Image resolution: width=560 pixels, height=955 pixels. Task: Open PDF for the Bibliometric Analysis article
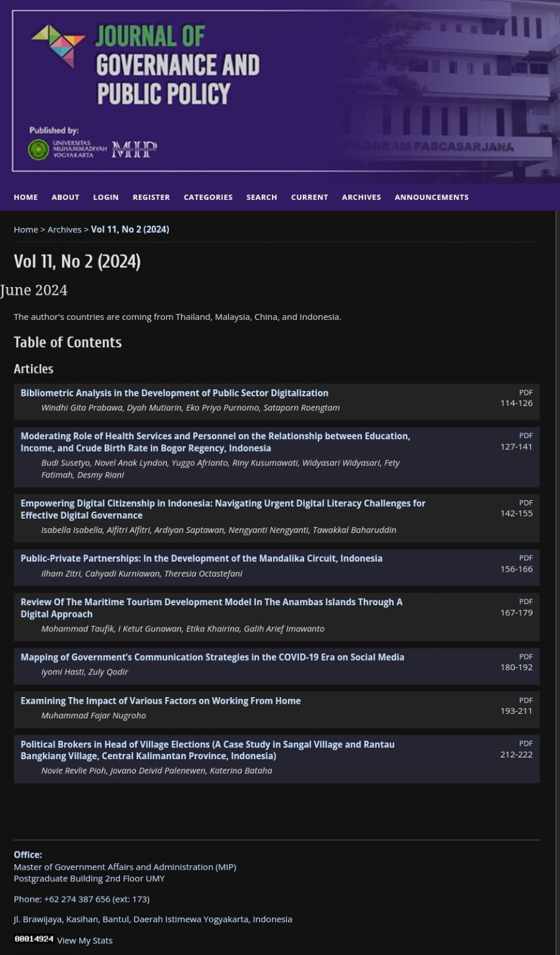click(526, 392)
